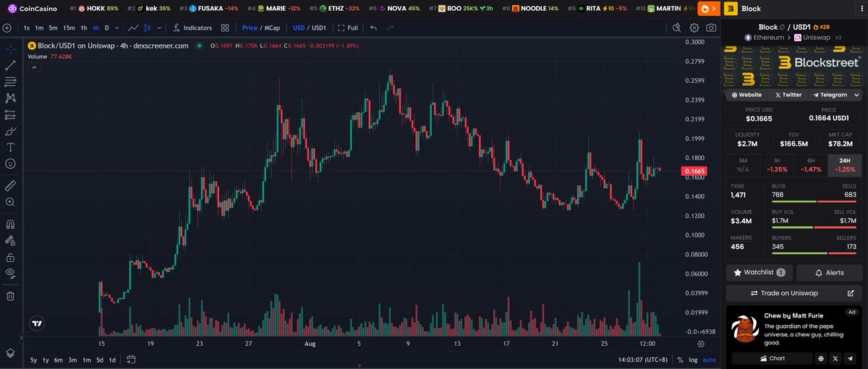Image resolution: width=868 pixels, height=369 pixels.
Task: Toggle lock all drawing tools
Action: click(x=11, y=257)
